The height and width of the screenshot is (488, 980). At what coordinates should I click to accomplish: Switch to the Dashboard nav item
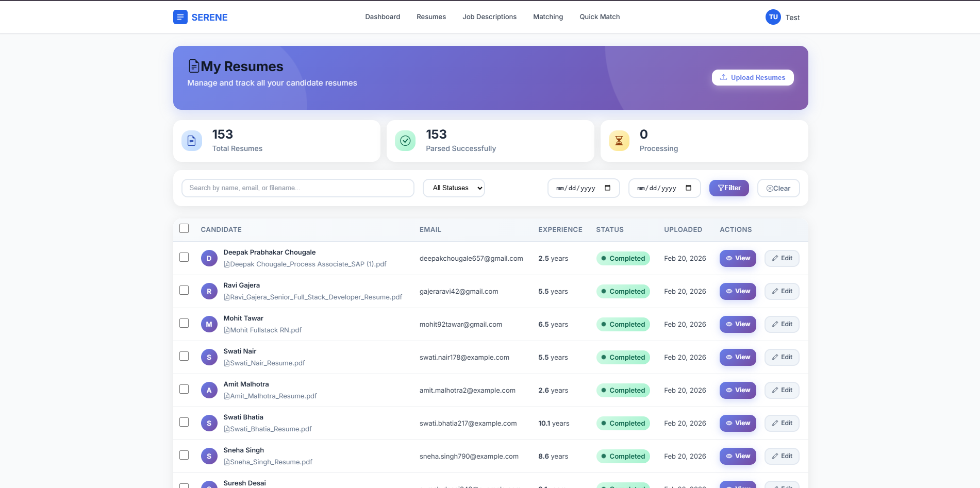(x=383, y=17)
